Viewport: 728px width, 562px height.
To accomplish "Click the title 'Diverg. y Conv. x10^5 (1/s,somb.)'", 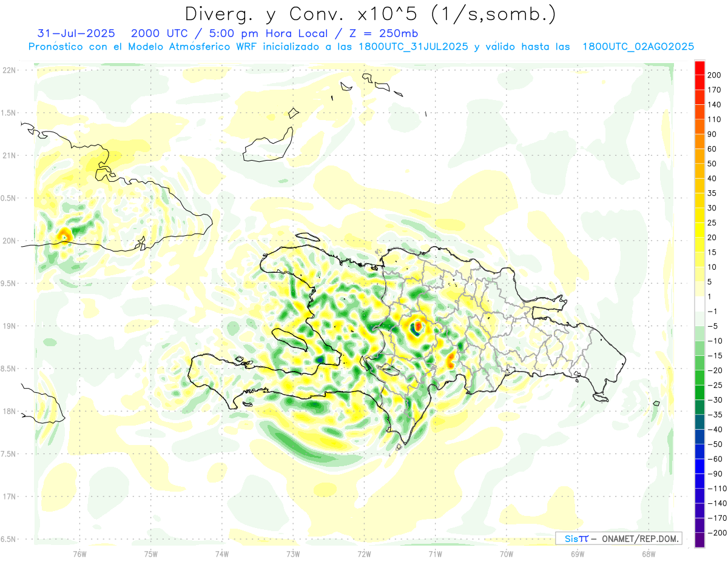I will click(370, 14).
